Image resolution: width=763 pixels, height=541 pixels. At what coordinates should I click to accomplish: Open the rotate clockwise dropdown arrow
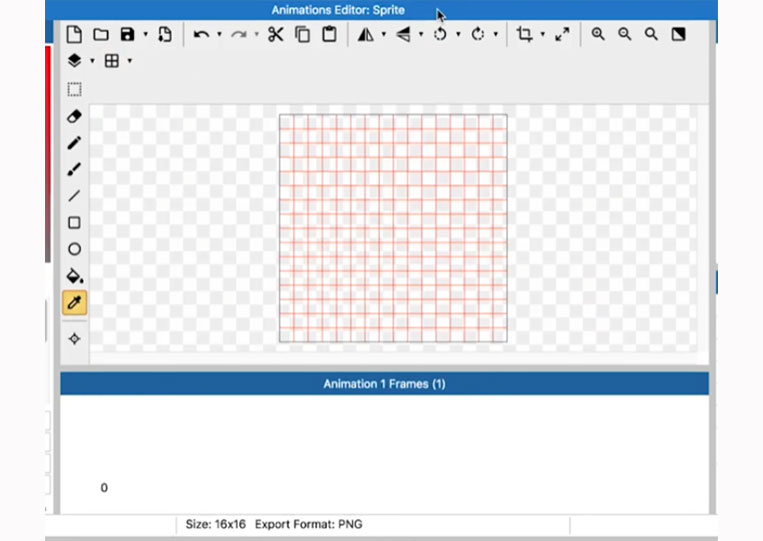pyautogui.click(x=496, y=34)
